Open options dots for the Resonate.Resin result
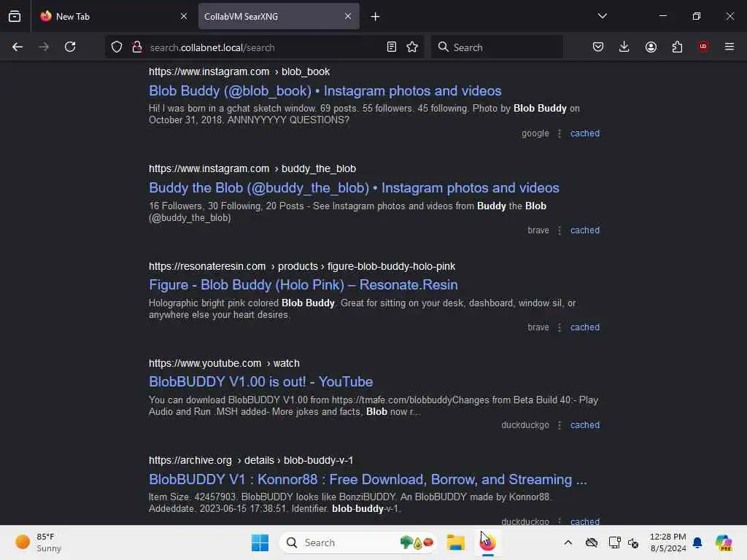This screenshot has height=560, width=747. (x=560, y=328)
